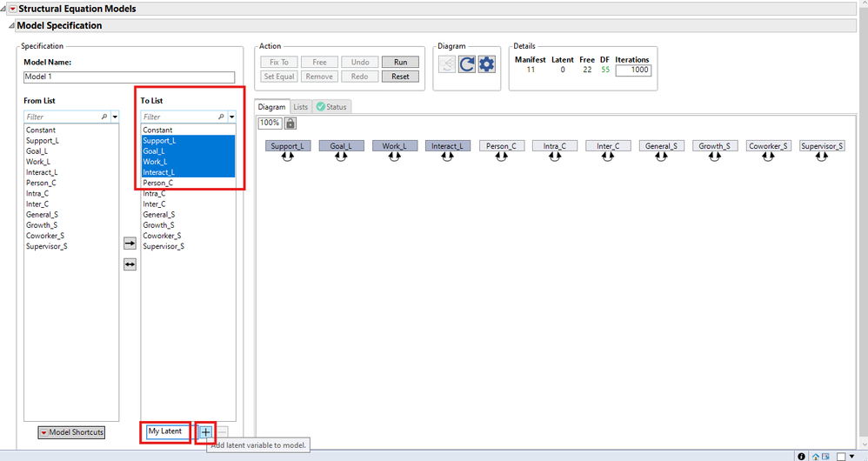868x461 pixels.
Task: Edit the Iterations value field
Action: click(633, 70)
